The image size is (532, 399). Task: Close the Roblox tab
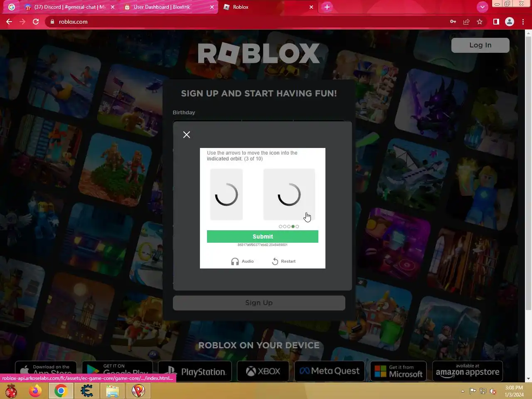point(311,7)
